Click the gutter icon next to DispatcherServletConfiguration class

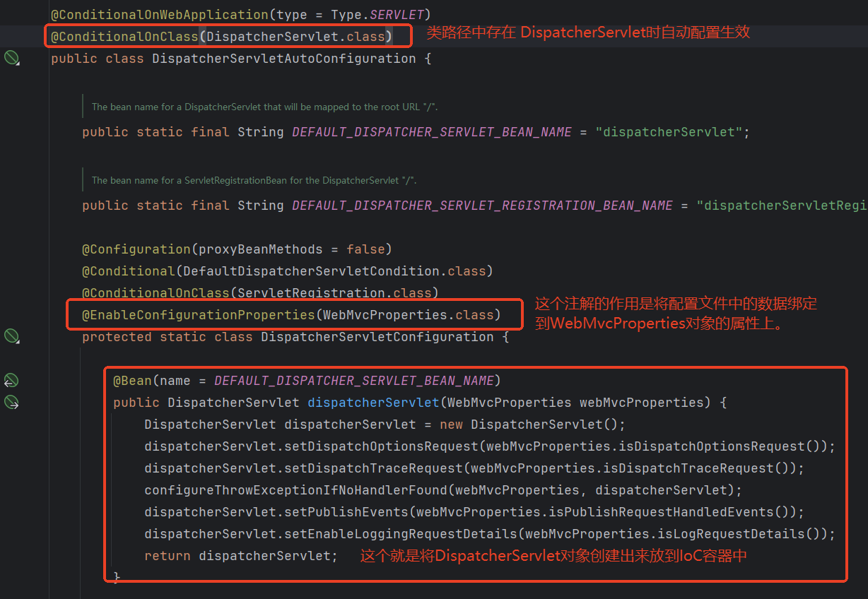tap(12, 336)
